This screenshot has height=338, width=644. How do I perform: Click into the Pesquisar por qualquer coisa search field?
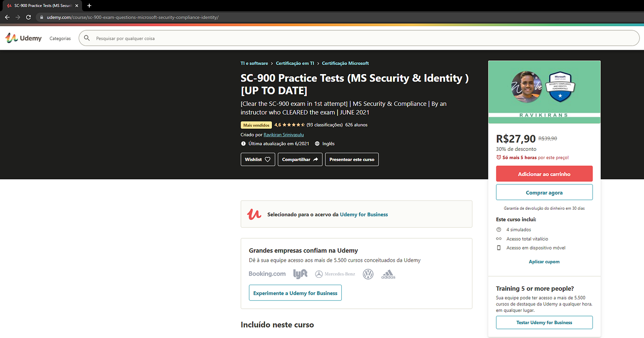pos(359,38)
